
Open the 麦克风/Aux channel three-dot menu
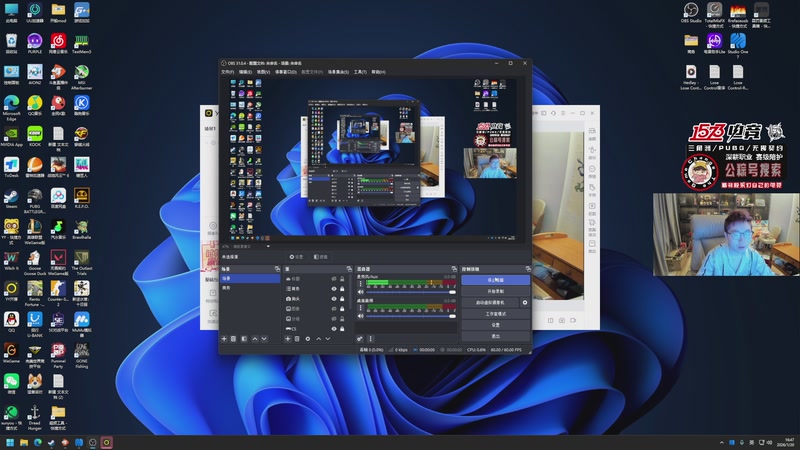tap(360, 283)
